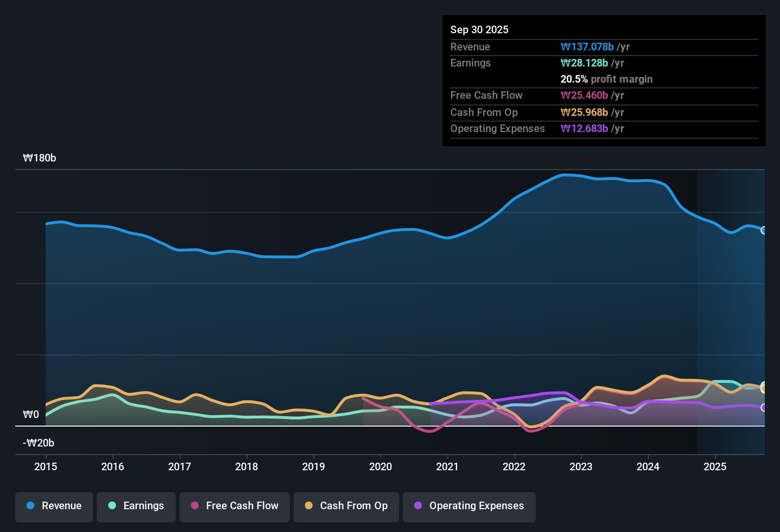
Task: Click the purple Operating Expenses dot icon
Action: pyautogui.click(x=418, y=506)
